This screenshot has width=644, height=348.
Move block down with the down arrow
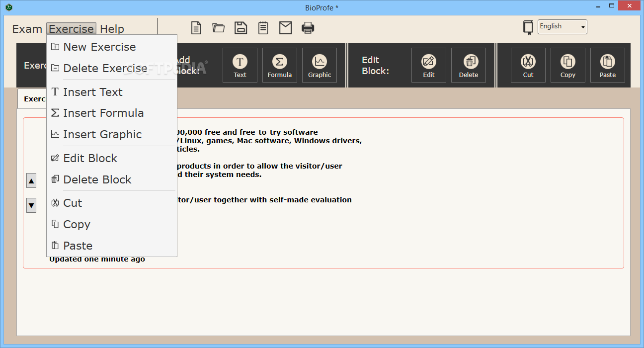(31, 205)
